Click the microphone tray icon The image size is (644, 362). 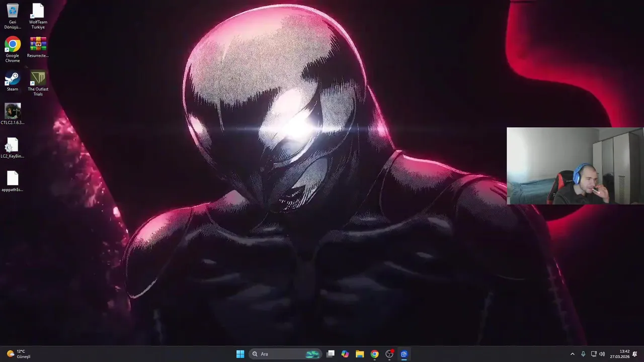click(583, 354)
